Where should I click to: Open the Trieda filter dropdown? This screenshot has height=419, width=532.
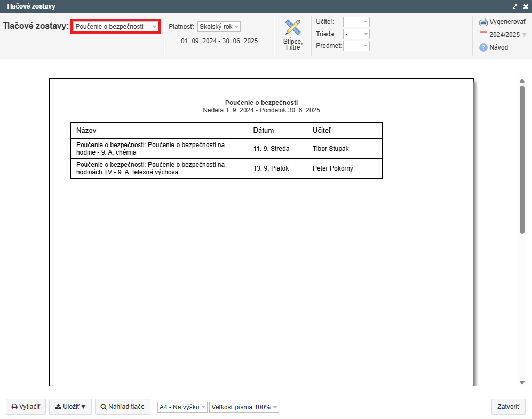pos(356,34)
